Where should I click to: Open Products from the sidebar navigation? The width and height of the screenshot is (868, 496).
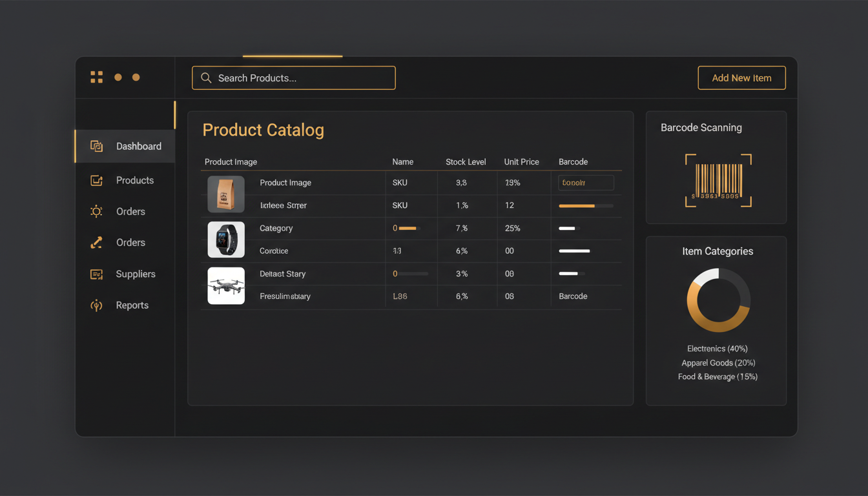tap(134, 180)
